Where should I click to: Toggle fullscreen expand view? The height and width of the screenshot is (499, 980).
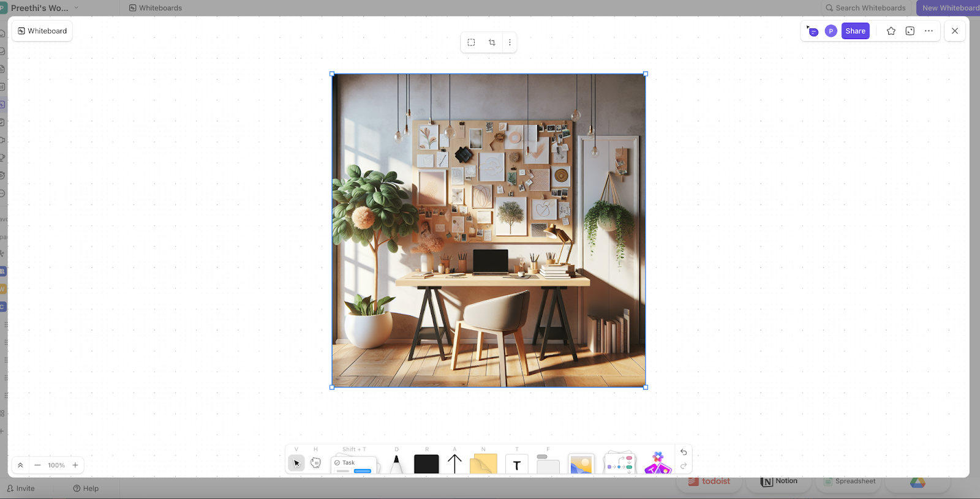(x=910, y=31)
